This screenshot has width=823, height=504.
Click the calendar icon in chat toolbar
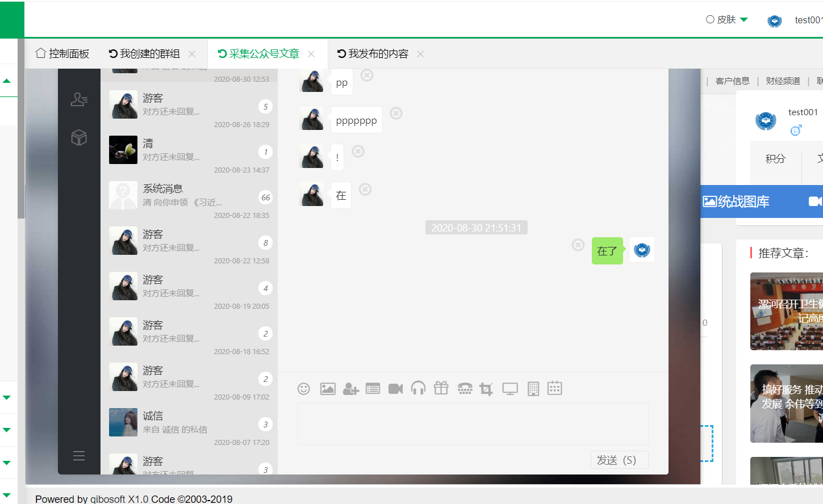(x=554, y=388)
